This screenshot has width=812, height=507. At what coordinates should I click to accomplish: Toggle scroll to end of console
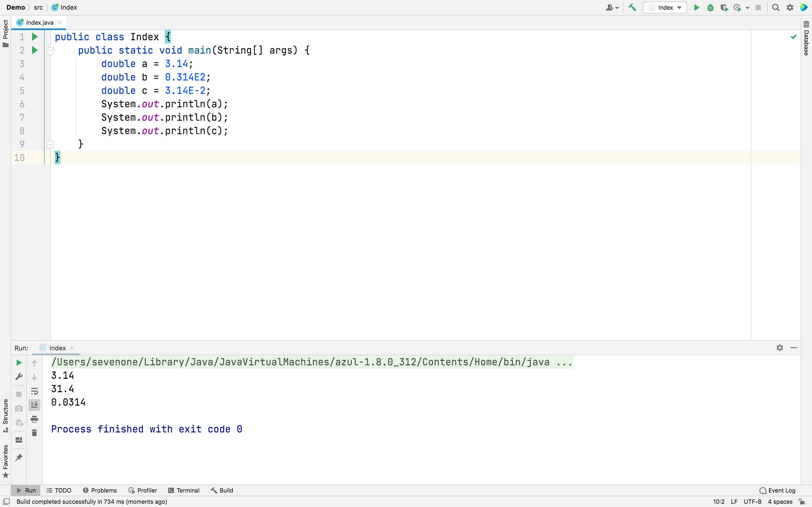(34, 405)
